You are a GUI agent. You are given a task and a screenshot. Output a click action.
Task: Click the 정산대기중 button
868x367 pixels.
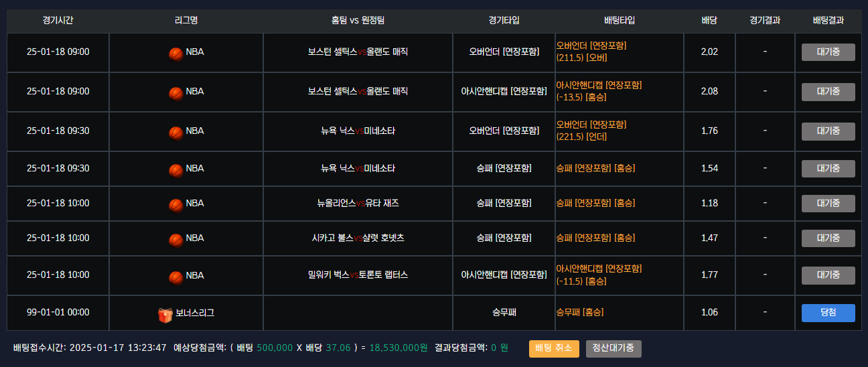613,348
